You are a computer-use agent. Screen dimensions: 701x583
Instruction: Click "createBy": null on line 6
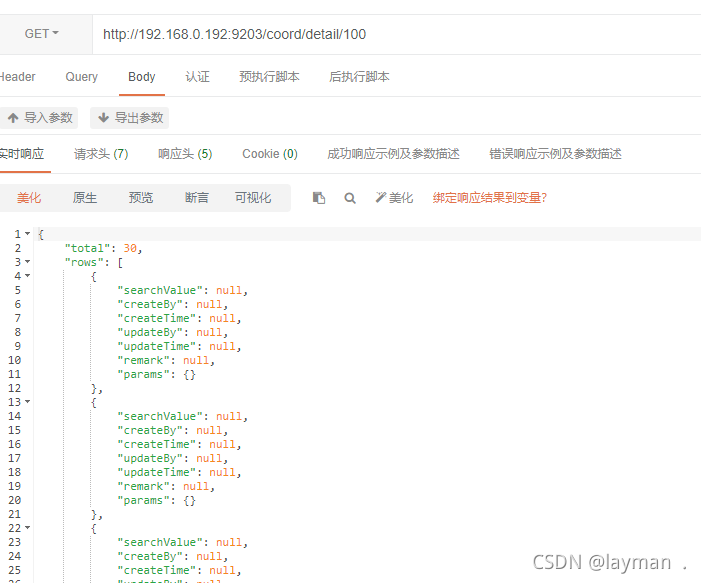pos(173,304)
